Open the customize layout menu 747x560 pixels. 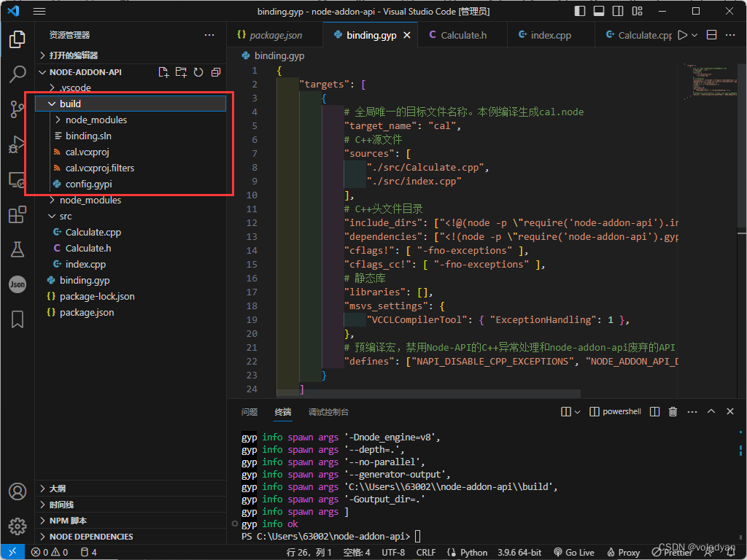637,11
